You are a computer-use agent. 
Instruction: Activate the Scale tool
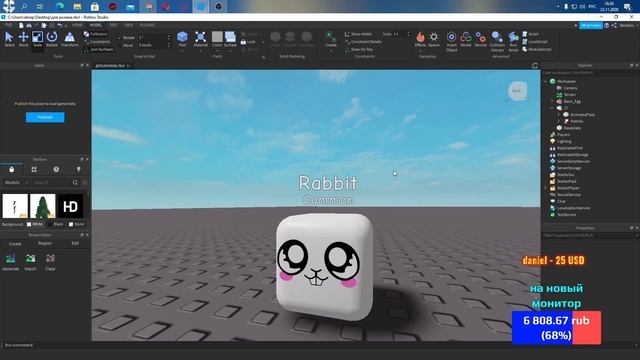point(38,39)
